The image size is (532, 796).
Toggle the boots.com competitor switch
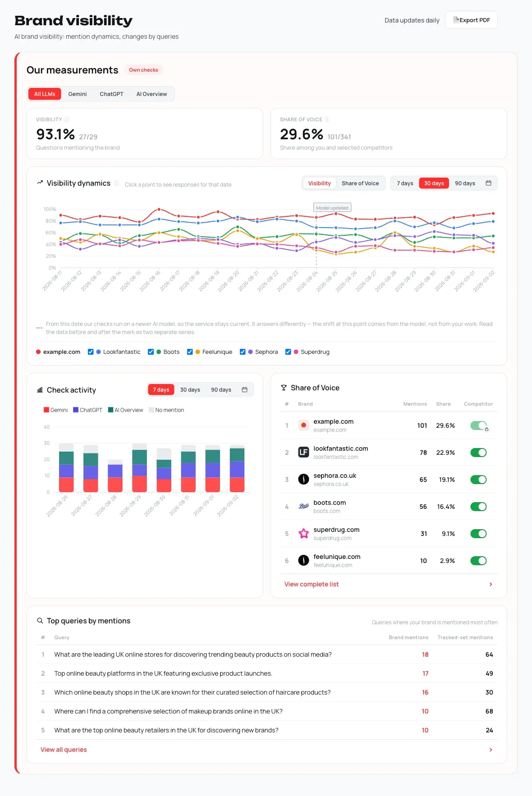(478, 507)
